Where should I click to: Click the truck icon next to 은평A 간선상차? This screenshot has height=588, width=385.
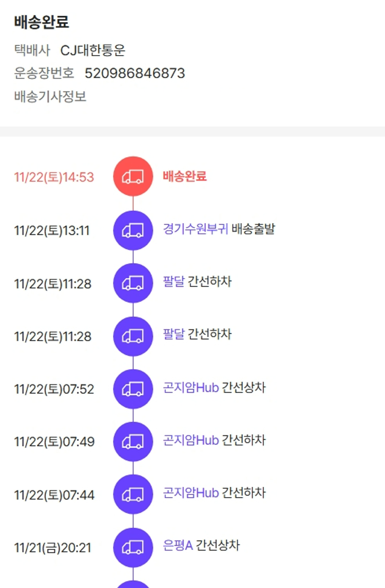[133, 547]
